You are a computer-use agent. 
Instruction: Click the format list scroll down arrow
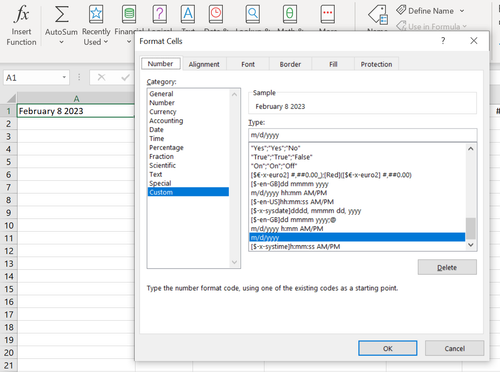471,245
